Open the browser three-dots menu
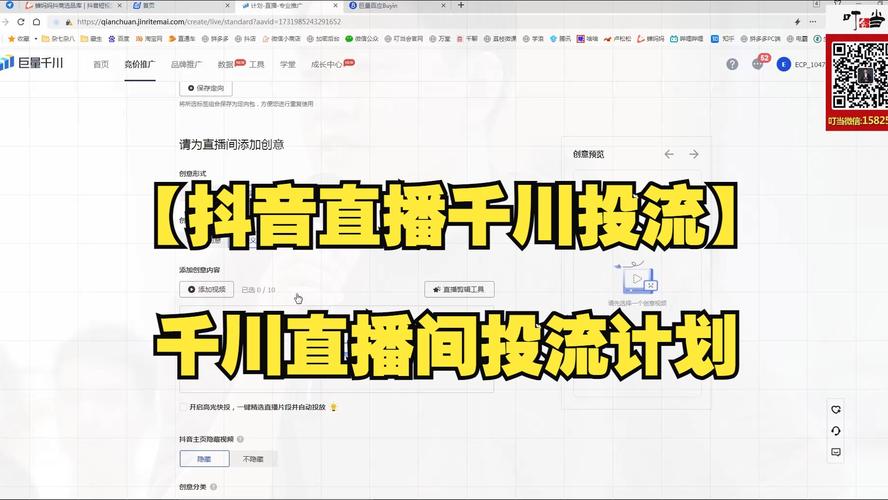The height and width of the screenshot is (500, 888). tap(813, 22)
